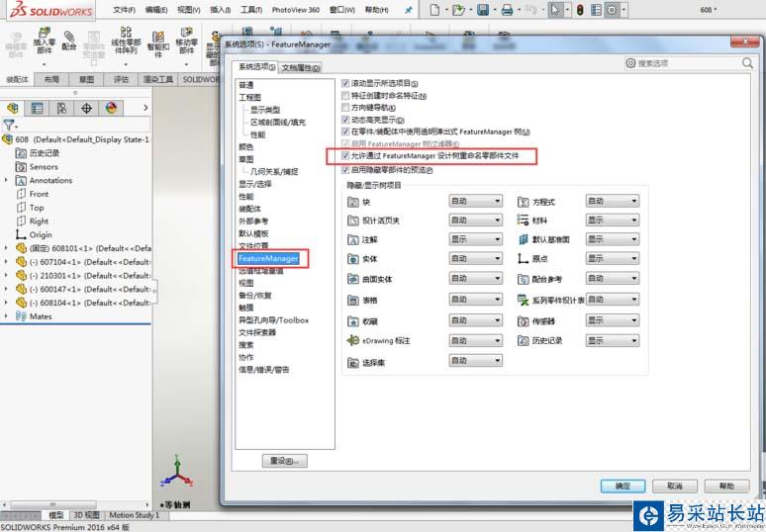Open the 历史记录 visibility dropdown
This screenshot has height=532, width=766.
(x=613, y=341)
